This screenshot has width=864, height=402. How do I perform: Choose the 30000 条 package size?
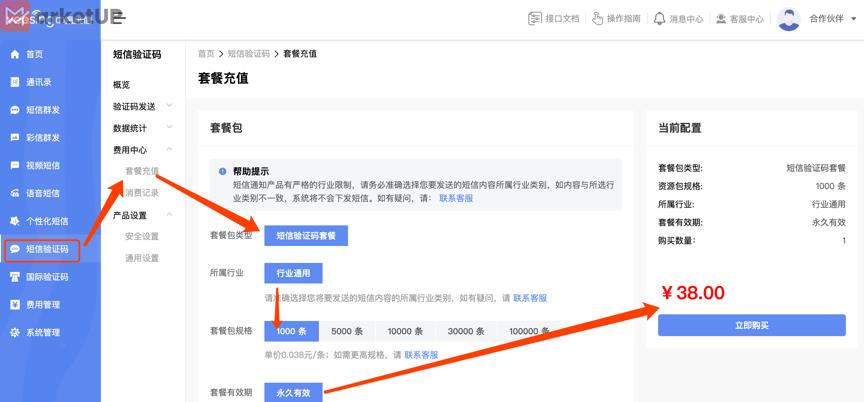click(x=466, y=331)
